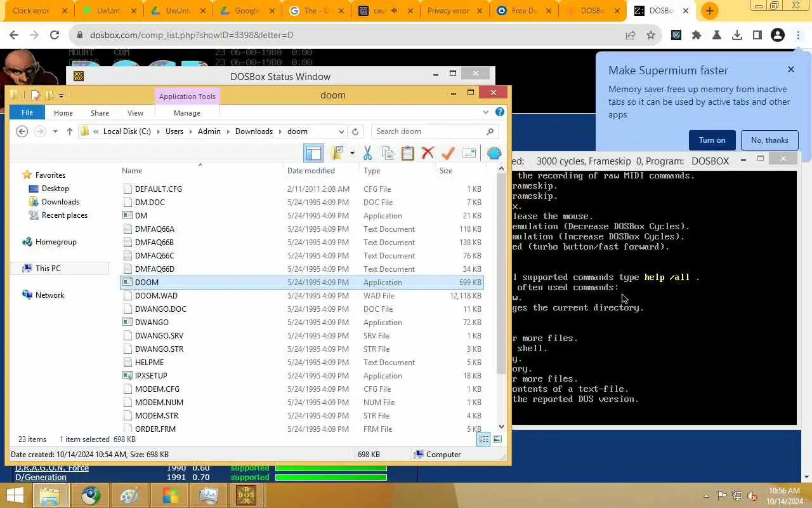Toggle the preview pane layout icon
The width and height of the screenshot is (812, 508).
click(x=313, y=153)
